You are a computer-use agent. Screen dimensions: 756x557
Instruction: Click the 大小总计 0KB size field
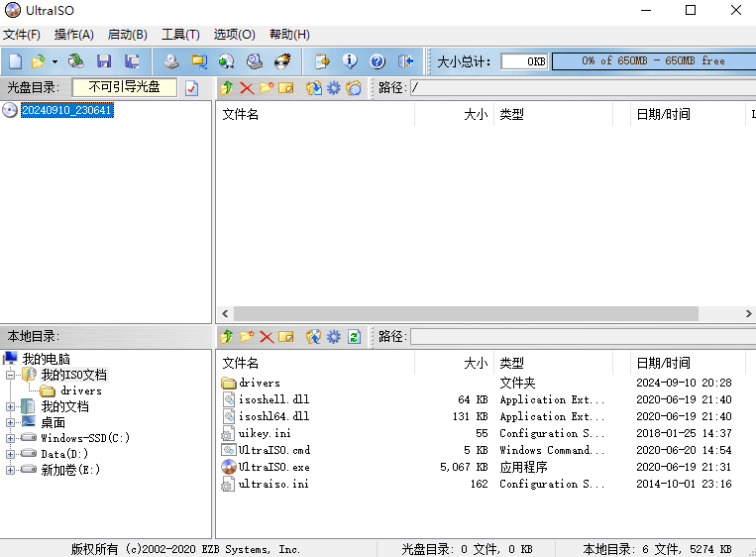tap(524, 61)
